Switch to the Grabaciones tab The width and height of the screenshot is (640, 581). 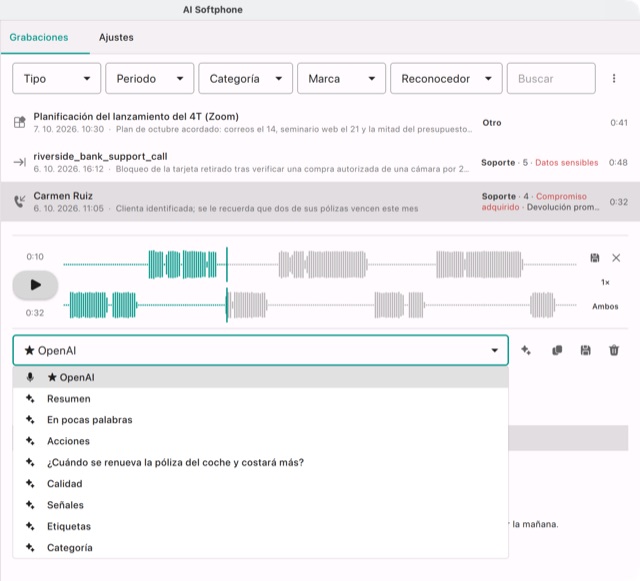tap(39, 37)
